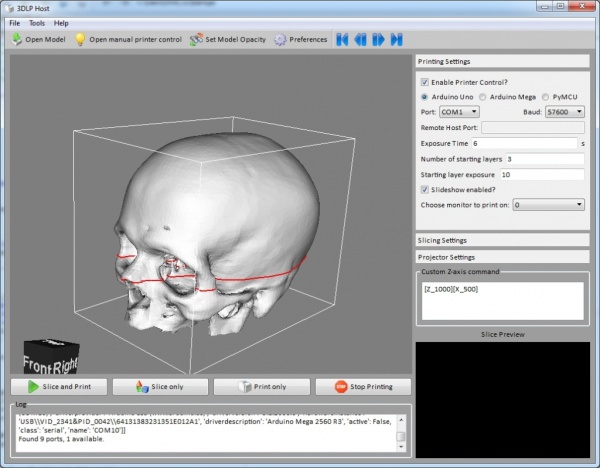The height and width of the screenshot is (468, 600).
Task: Step to next slice using forward arrow
Action: click(x=378, y=40)
